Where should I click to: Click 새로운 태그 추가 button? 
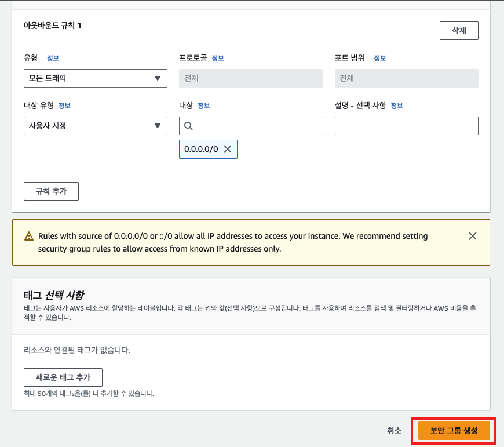pos(63,377)
